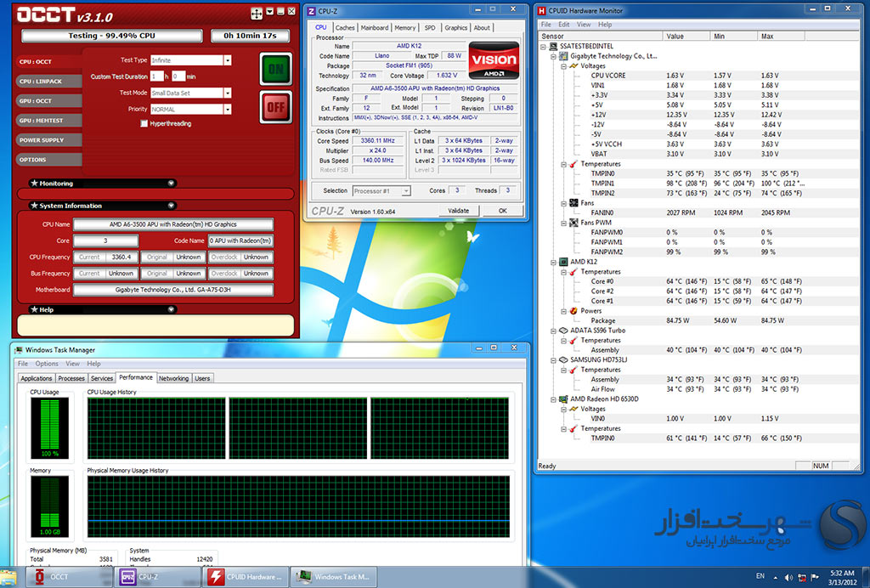Open the Test Type dropdown

click(x=228, y=60)
